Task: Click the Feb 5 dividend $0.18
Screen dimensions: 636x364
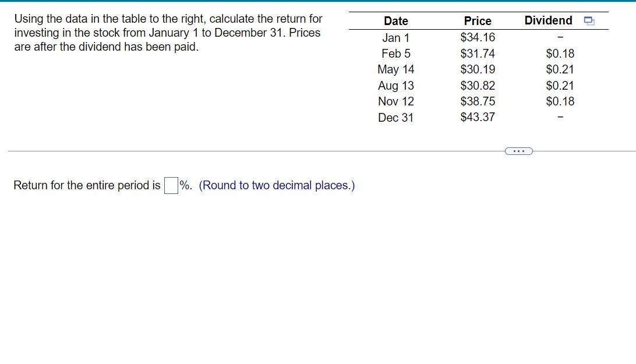Action: tap(560, 54)
